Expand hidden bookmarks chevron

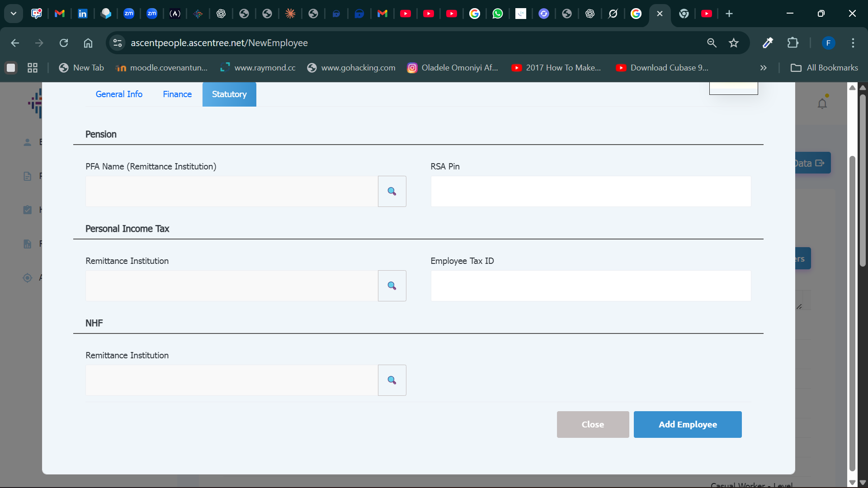click(x=763, y=68)
